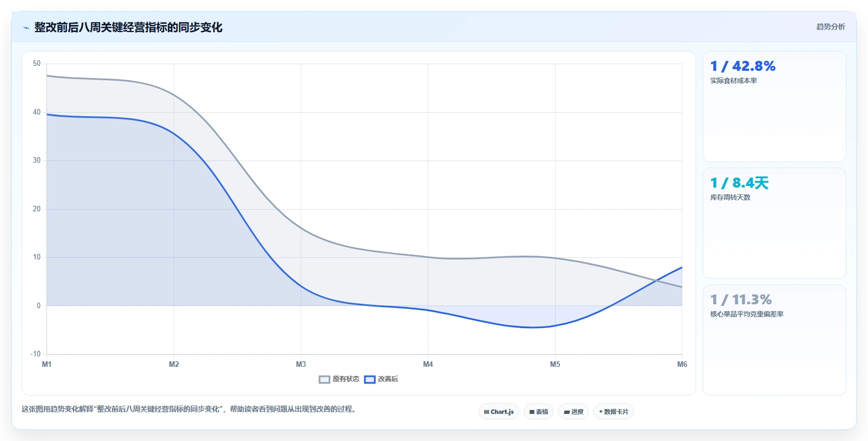Image resolution: width=868 pixels, height=441 pixels.
Task: Click the chart description text below the chart
Action: pyautogui.click(x=190, y=409)
